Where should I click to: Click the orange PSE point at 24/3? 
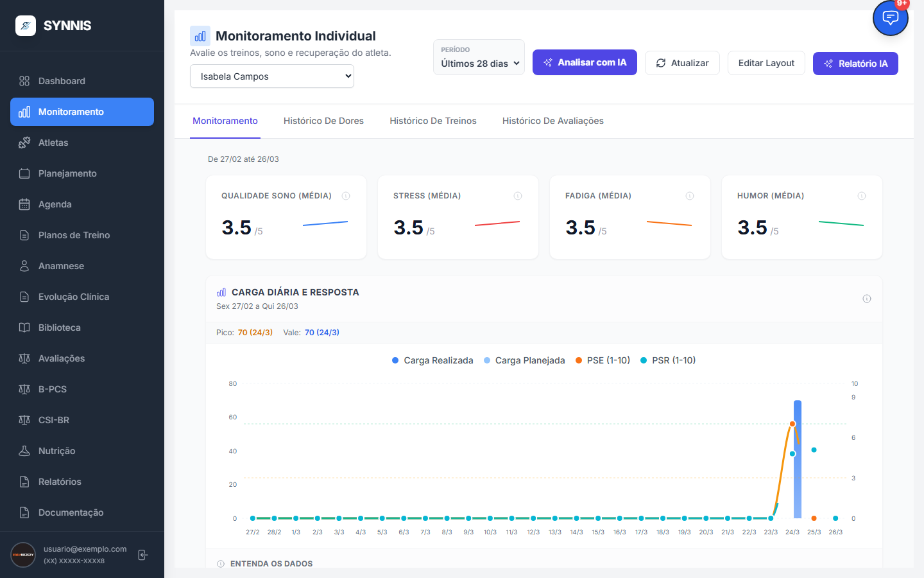[x=792, y=424]
